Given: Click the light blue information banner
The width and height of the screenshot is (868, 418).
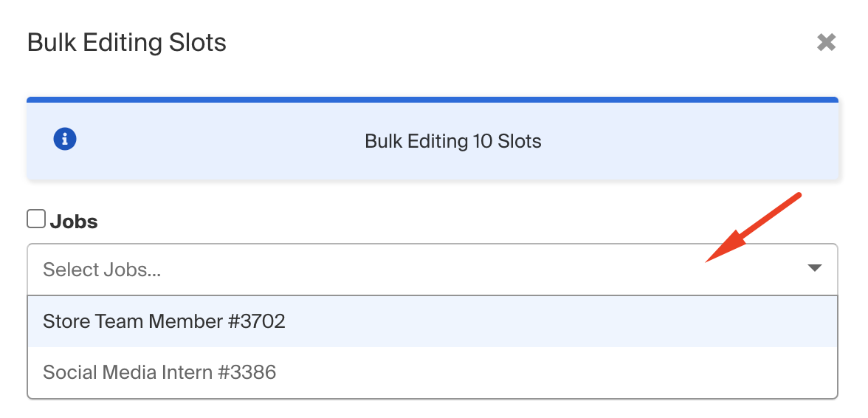Looking at the screenshot, I should pyautogui.click(x=433, y=138).
